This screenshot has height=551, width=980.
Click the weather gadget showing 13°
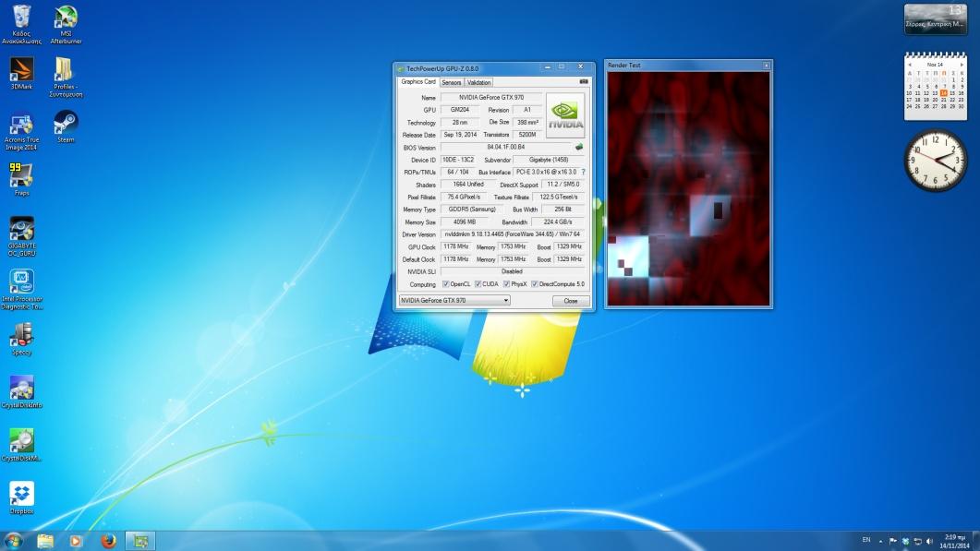pyautogui.click(x=935, y=18)
